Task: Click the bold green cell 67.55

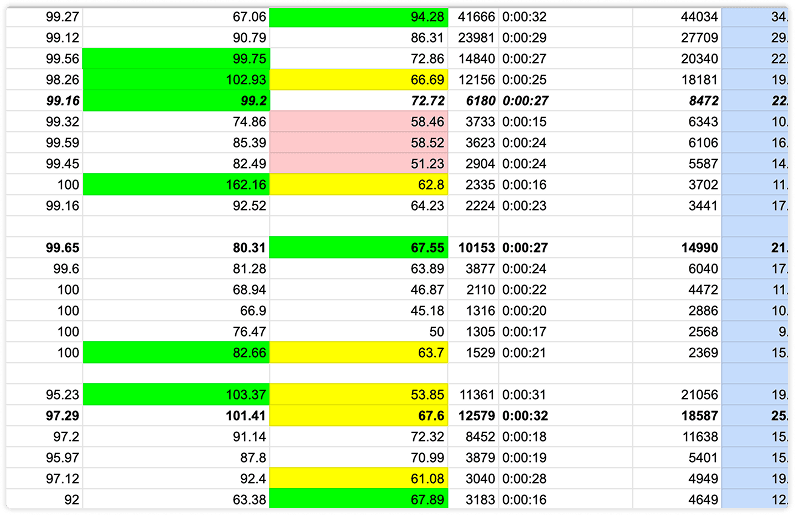Action: point(358,248)
